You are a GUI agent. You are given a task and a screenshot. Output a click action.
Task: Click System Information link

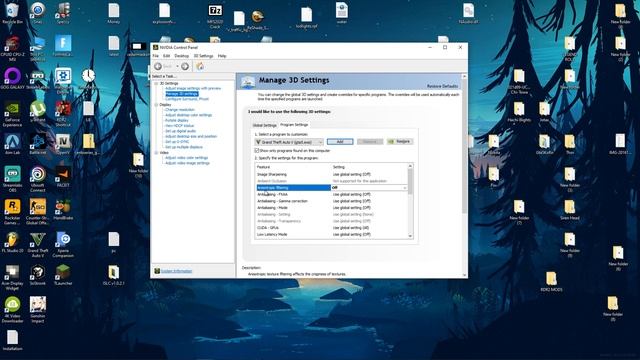point(176,271)
